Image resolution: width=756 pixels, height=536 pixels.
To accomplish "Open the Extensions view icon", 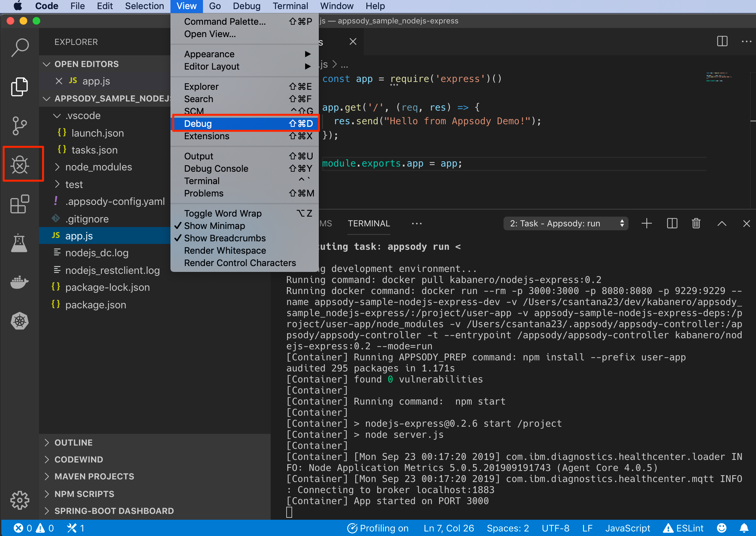I will pyautogui.click(x=20, y=204).
